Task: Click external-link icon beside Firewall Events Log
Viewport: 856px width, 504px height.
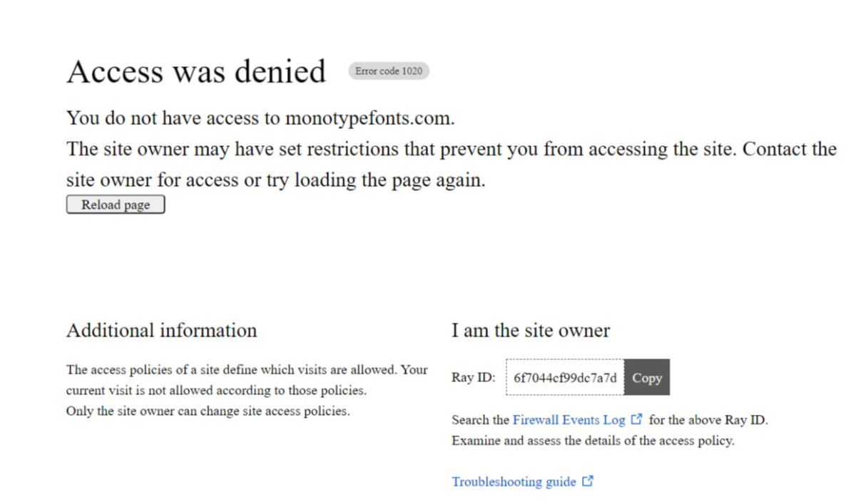Action: [x=637, y=419]
